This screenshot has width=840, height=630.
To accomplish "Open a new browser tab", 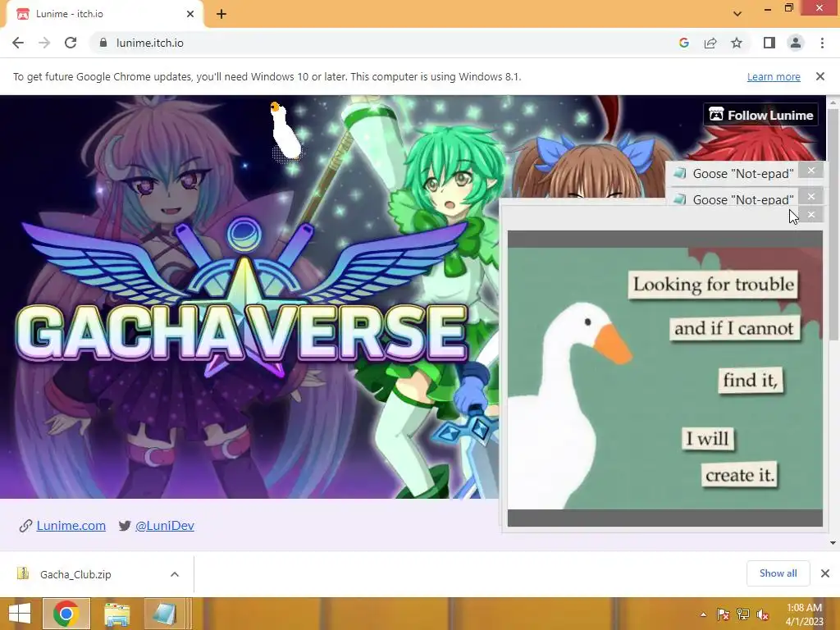I will coord(221,14).
